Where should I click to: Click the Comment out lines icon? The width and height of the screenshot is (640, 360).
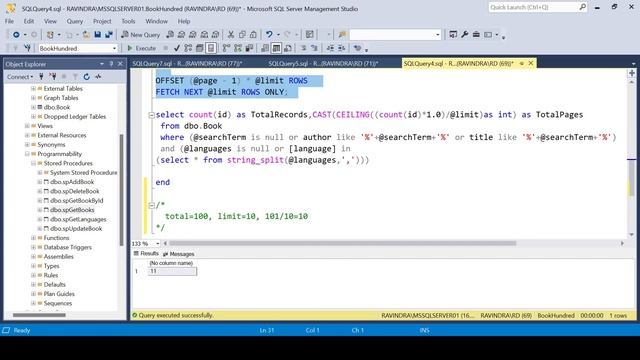(x=303, y=48)
